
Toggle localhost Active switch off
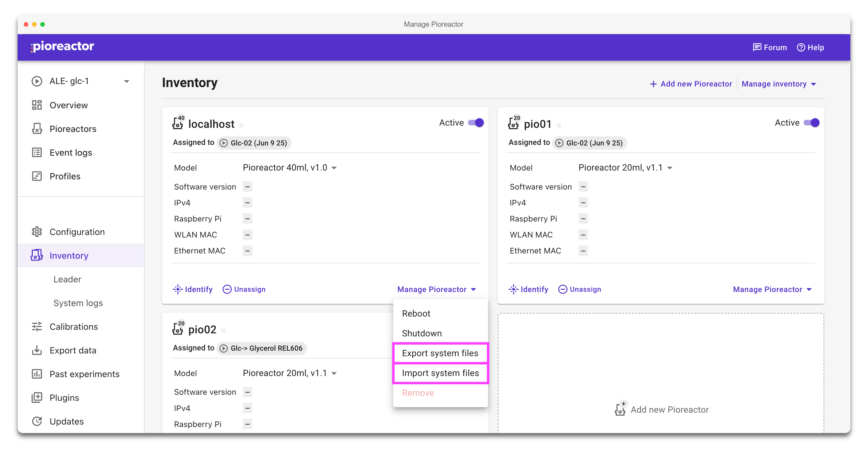[x=476, y=123]
